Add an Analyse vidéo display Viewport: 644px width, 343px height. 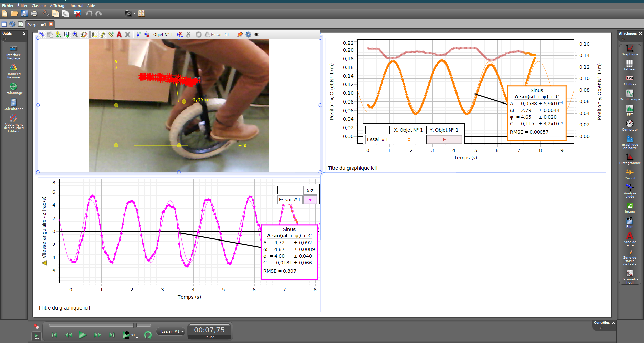(x=630, y=191)
